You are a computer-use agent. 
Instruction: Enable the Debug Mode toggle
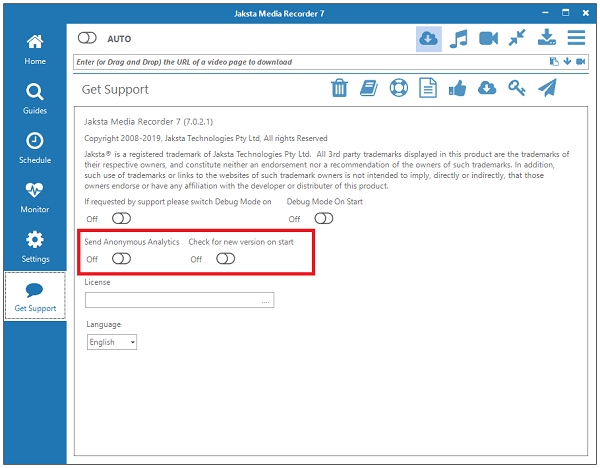tap(121, 219)
